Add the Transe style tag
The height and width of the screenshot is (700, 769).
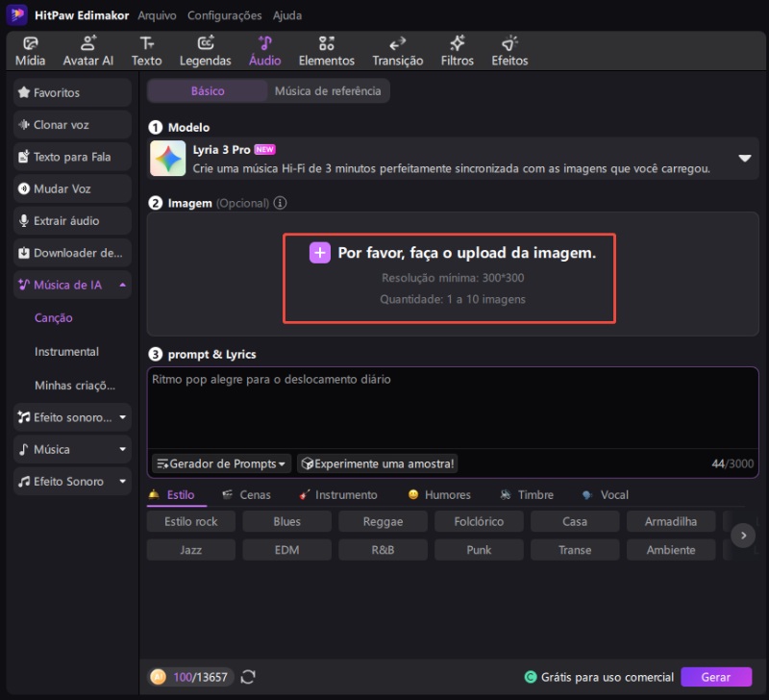click(x=575, y=550)
